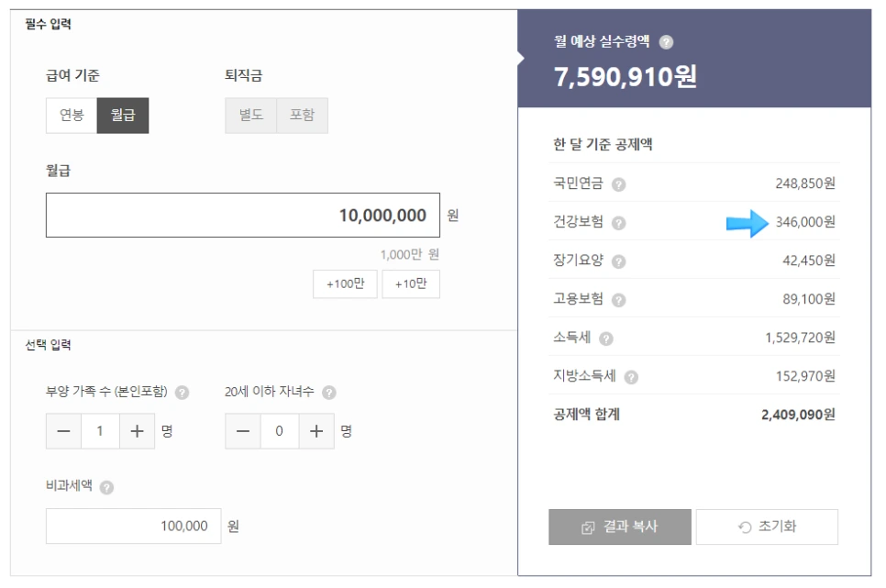Viewport: 886px width, 588px height.
Task: Click the 국민연금 question mark icon
Action: [x=619, y=185]
